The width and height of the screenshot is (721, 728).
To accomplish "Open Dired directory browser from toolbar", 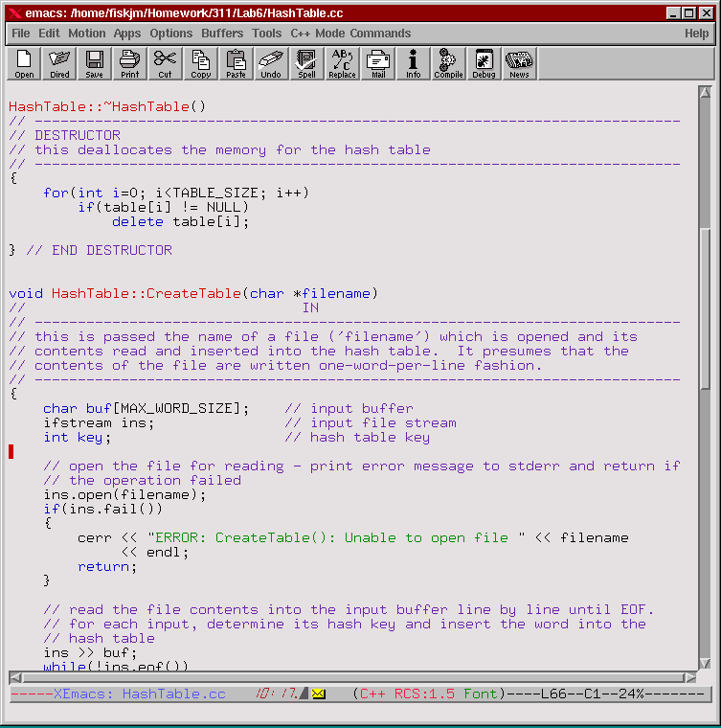I will point(59,63).
